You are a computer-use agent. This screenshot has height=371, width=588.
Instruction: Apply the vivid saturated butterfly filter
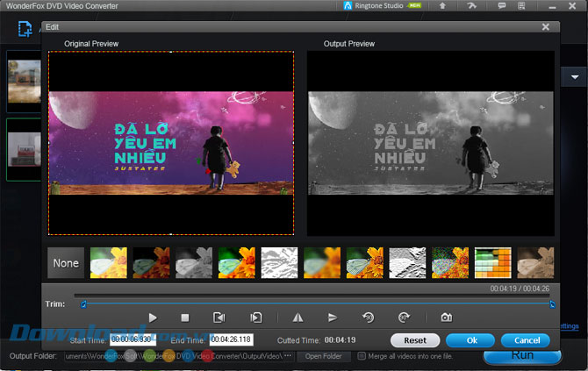click(237, 263)
